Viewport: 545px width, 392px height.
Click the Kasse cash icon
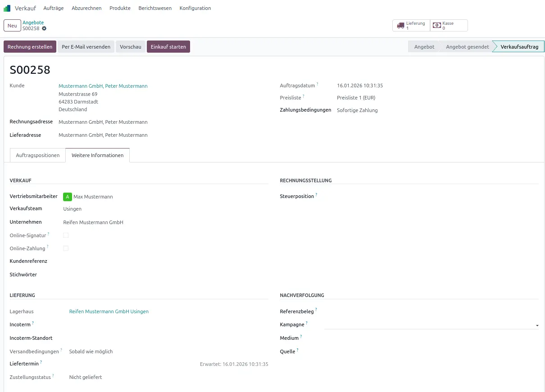point(436,26)
